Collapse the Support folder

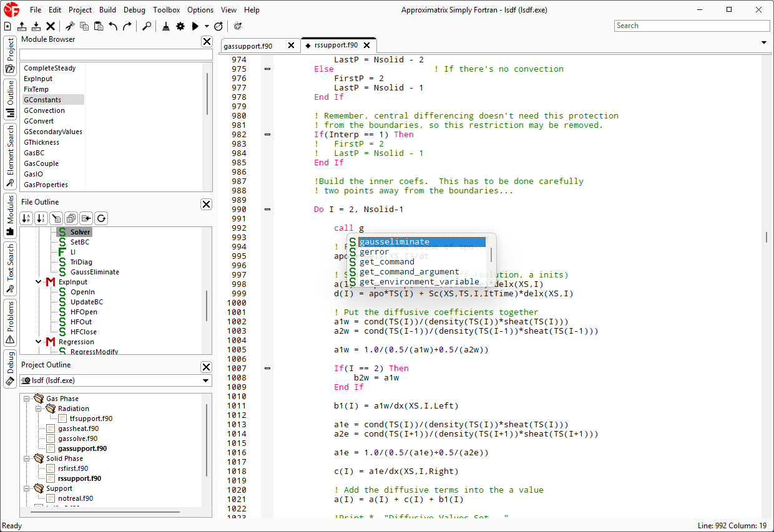point(27,488)
